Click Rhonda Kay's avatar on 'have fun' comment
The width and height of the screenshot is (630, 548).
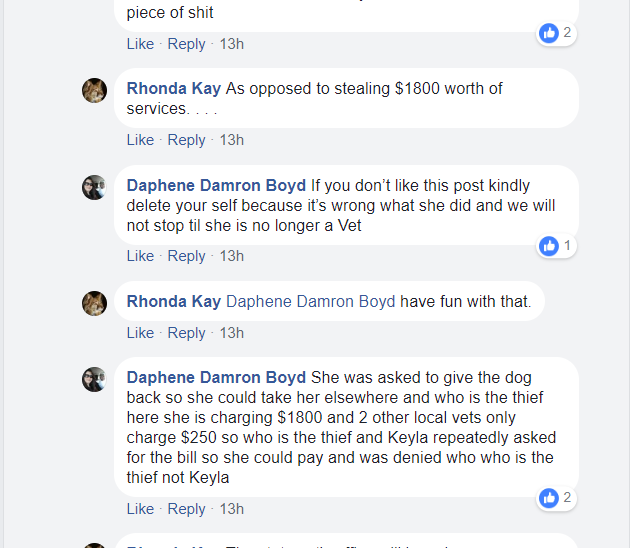pyautogui.click(x=94, y=303)
